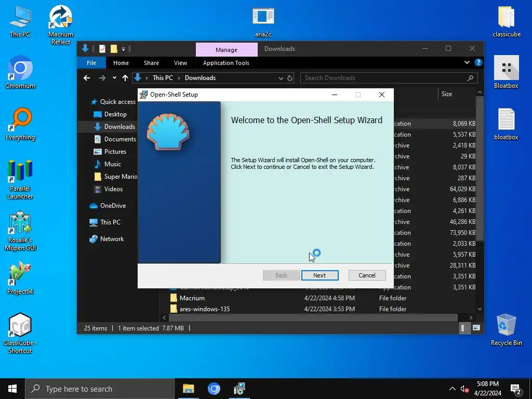The width and height of the screenshot is (532, 399).
Task: Open the Everything search shortcut
Action: tap(20, 124)
